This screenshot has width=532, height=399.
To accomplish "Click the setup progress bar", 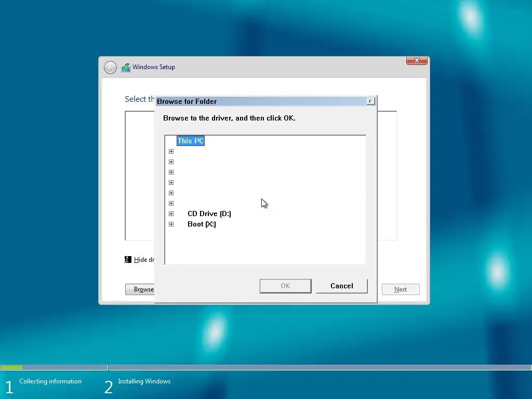I will click(266, 367).
